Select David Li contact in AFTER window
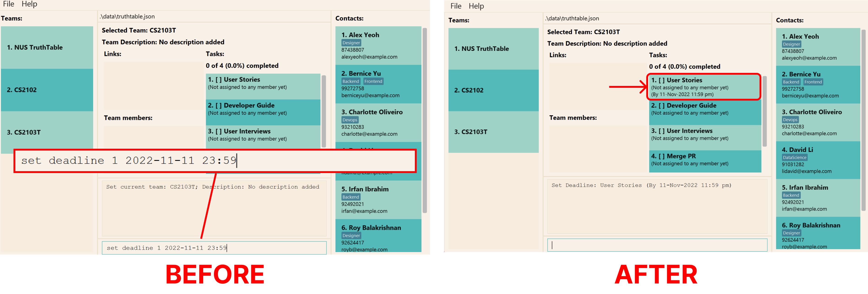Viewport: 868px width, 294px height. tap(818, 160)
